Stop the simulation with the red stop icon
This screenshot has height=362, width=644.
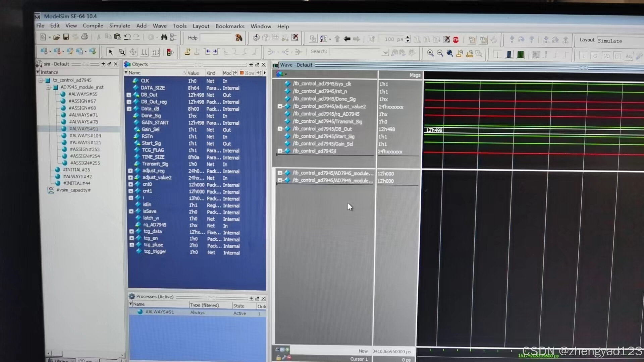[456, 40]
